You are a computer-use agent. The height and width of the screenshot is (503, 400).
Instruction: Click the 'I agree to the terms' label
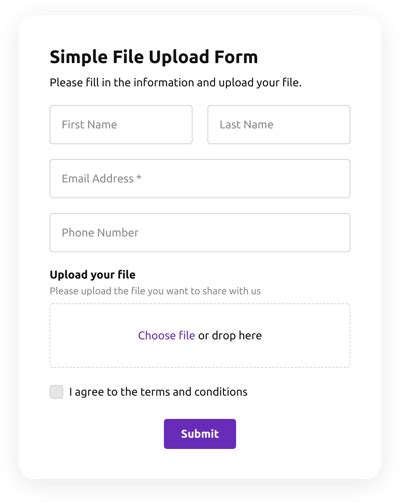pyautogui.click(x=158, y=392)
